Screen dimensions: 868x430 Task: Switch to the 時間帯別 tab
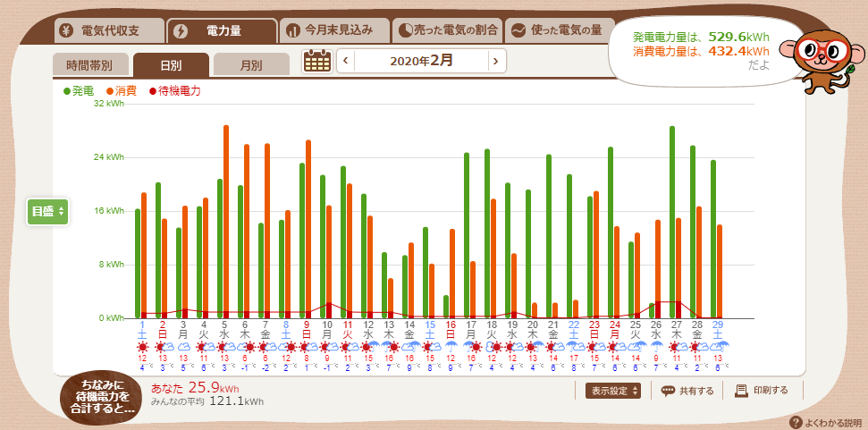coord(89,65)
